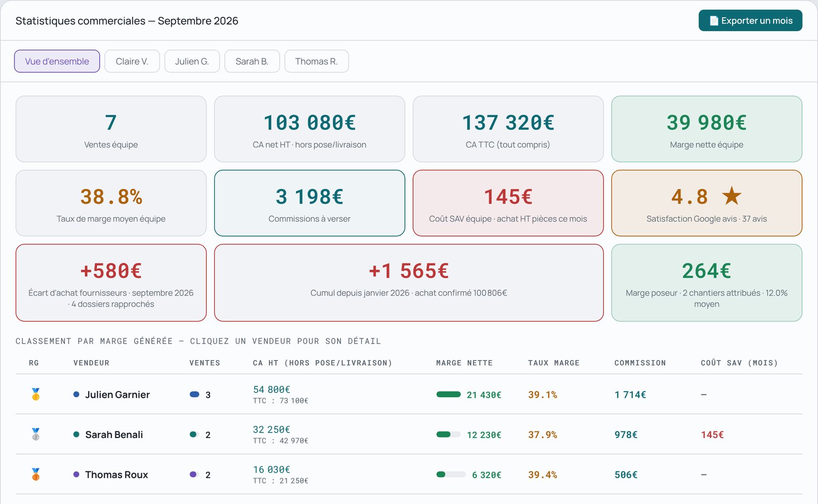Viewport: 818px width, 504px height.
Task: Click the bronze medal icon for Thomas Roux
Action: (x=36, y=474)
